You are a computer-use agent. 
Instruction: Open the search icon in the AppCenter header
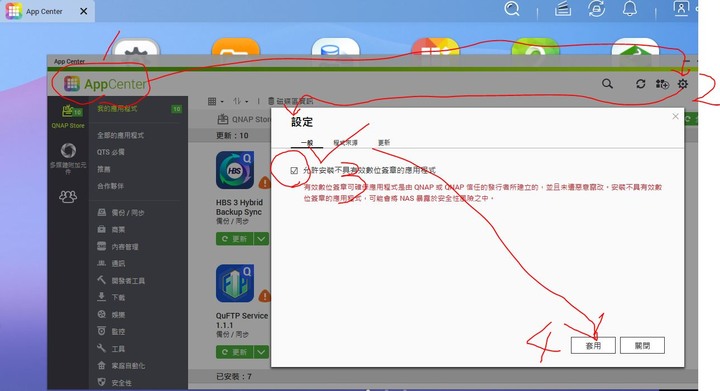608,84
